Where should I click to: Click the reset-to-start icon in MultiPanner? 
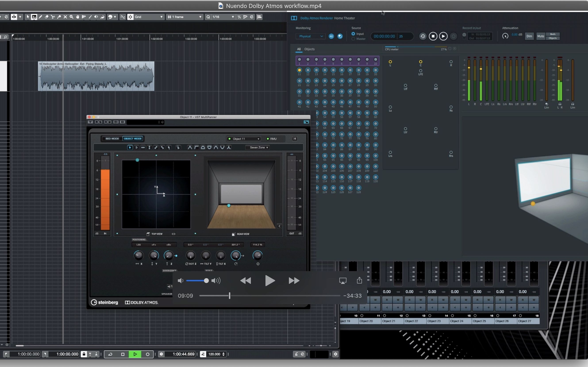pyautogui.click(x=295, y=139)
